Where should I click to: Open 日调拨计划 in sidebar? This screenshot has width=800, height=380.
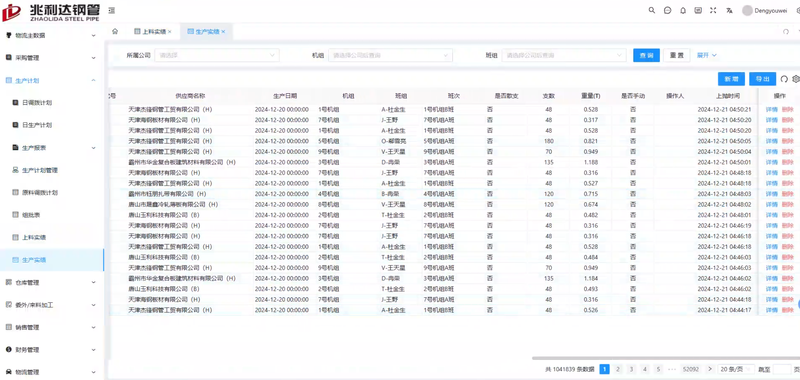point(37,103)
